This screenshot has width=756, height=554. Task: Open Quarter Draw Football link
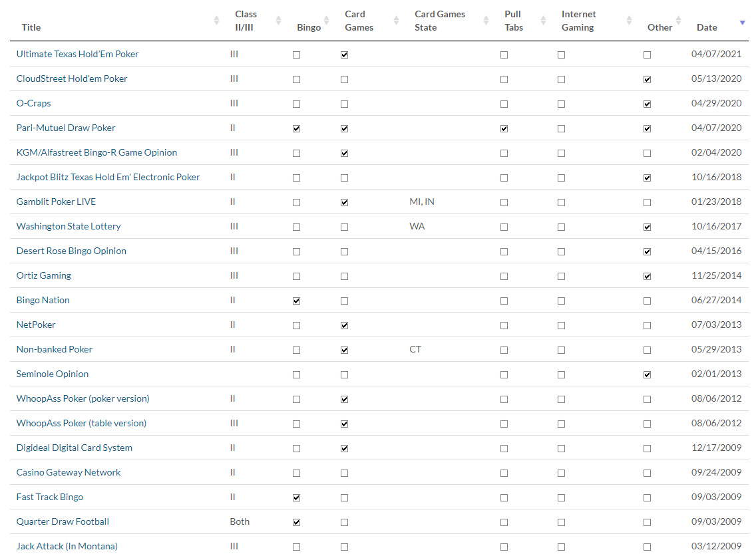63,521
